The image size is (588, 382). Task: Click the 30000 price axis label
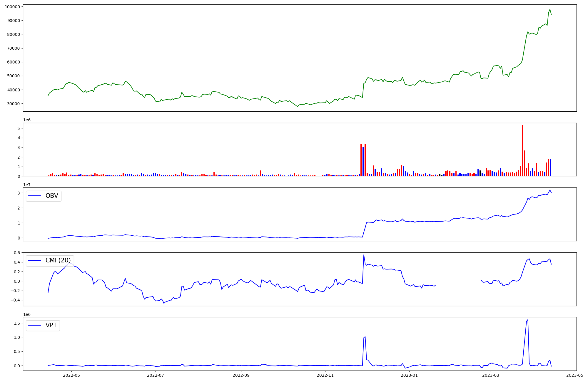(x=14, y=104)
